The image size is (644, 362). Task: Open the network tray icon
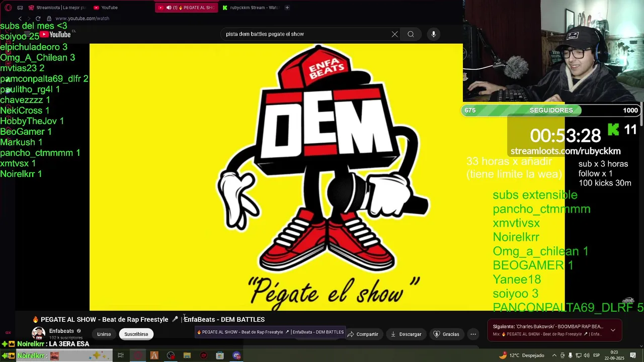pyautogui.click(x=579, y=355)
